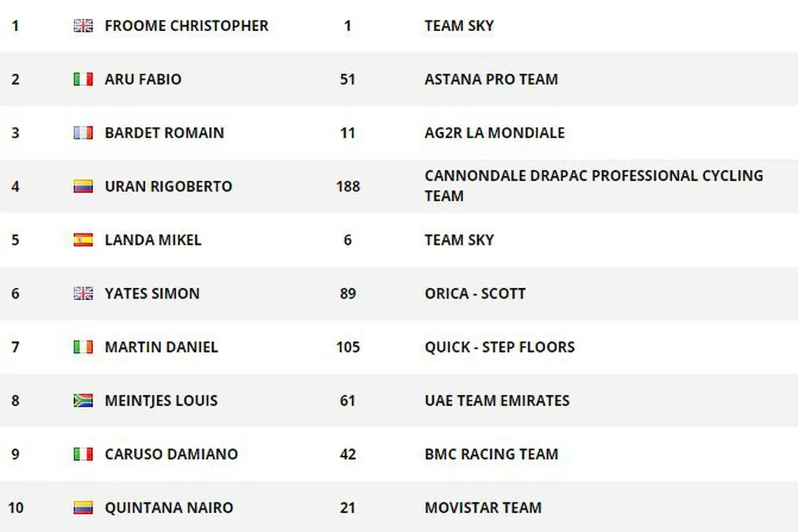Click the South African flag by Meintjes Louis
This screenshot has height=532, width=798.
coord(83,401)
